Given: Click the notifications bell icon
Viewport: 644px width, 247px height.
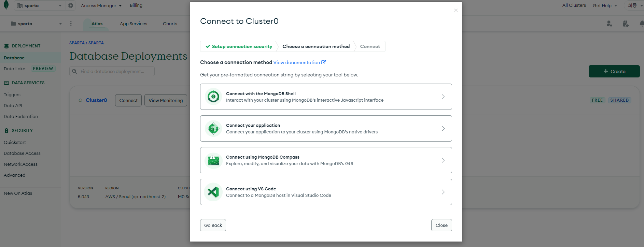Looking at the screenshot, I should point(641,24).
